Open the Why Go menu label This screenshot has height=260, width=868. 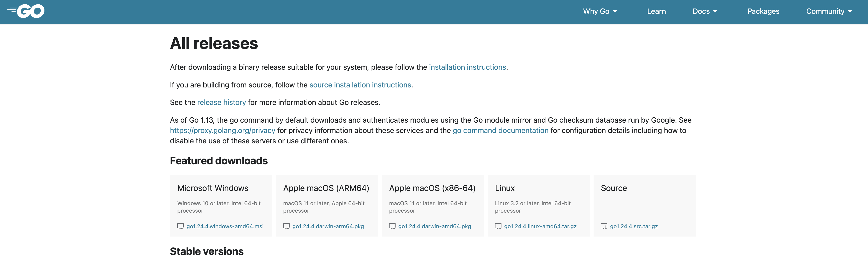click(x=596, y=12)
